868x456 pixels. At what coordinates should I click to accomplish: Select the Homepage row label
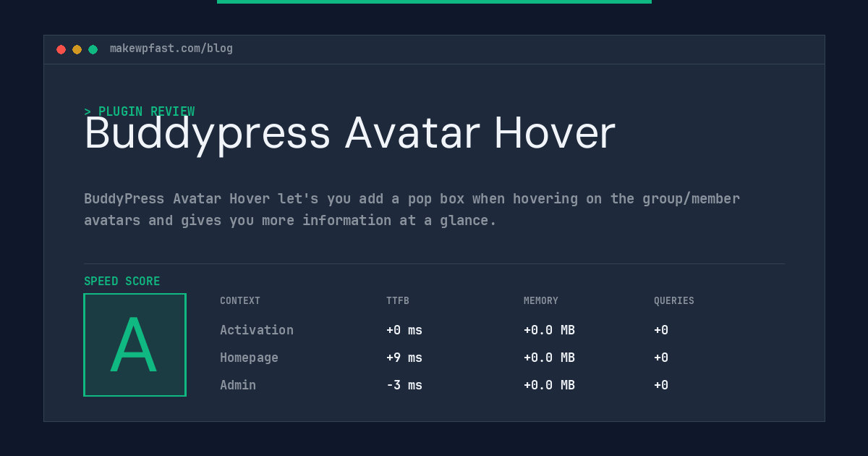tap(249, 358)
